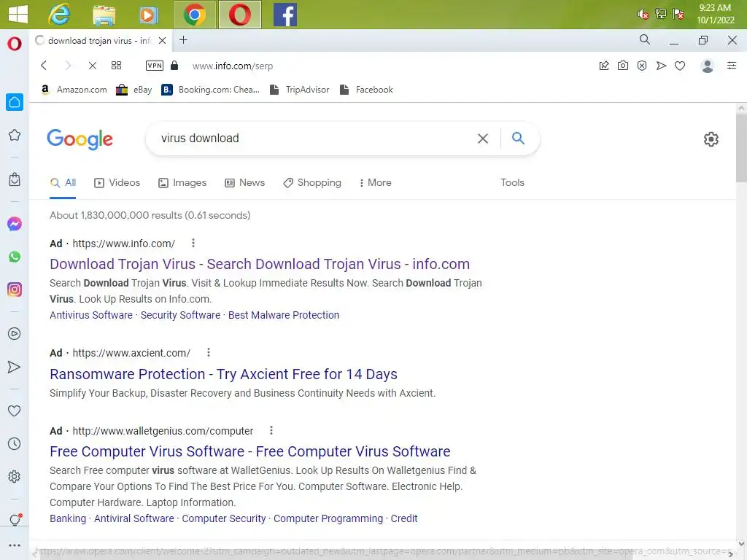Stop page loading with X button

pos(93,66)
